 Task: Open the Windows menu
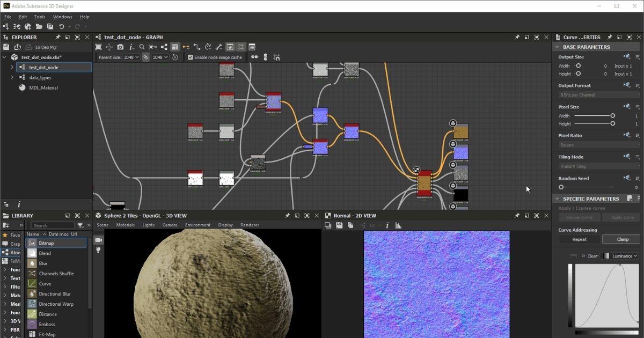[62, 17]
